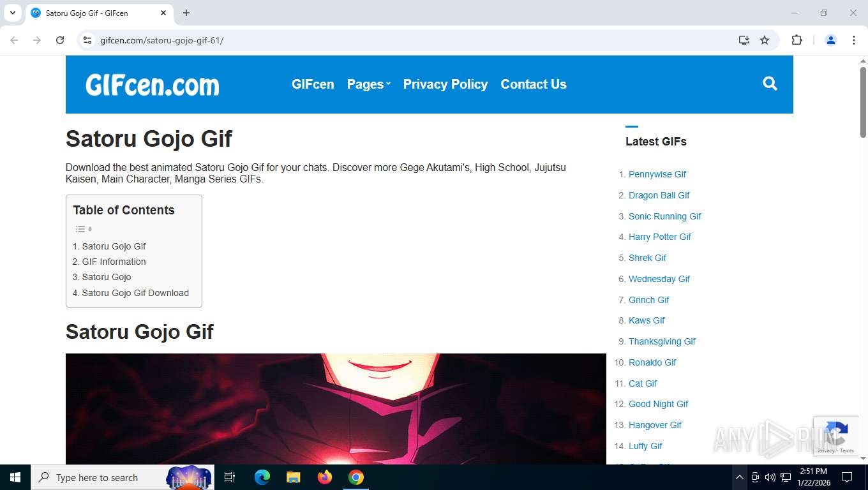Launch Microsoft Edge from the taskbar
This screenshot has height=490, width=868.
click(262, 477)
